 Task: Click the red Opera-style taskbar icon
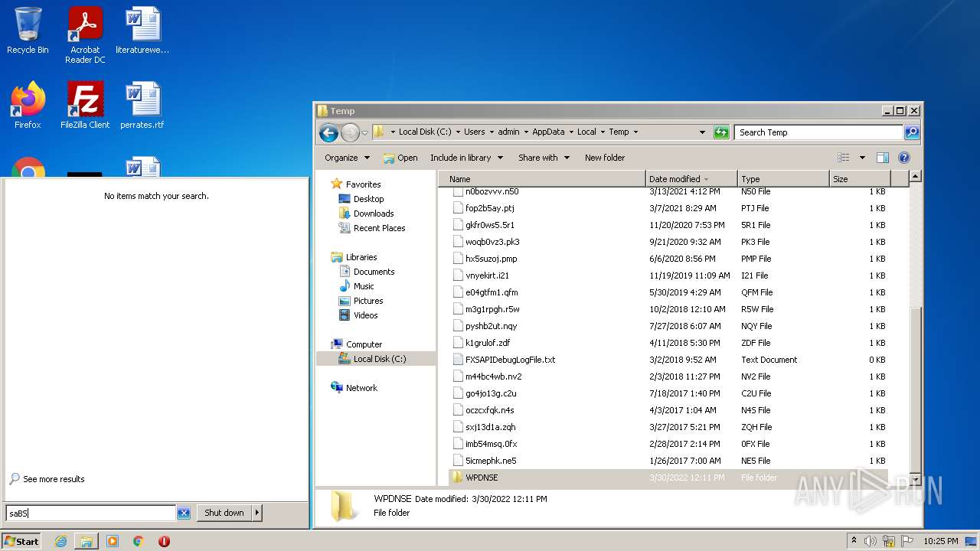tap(164, 541)
